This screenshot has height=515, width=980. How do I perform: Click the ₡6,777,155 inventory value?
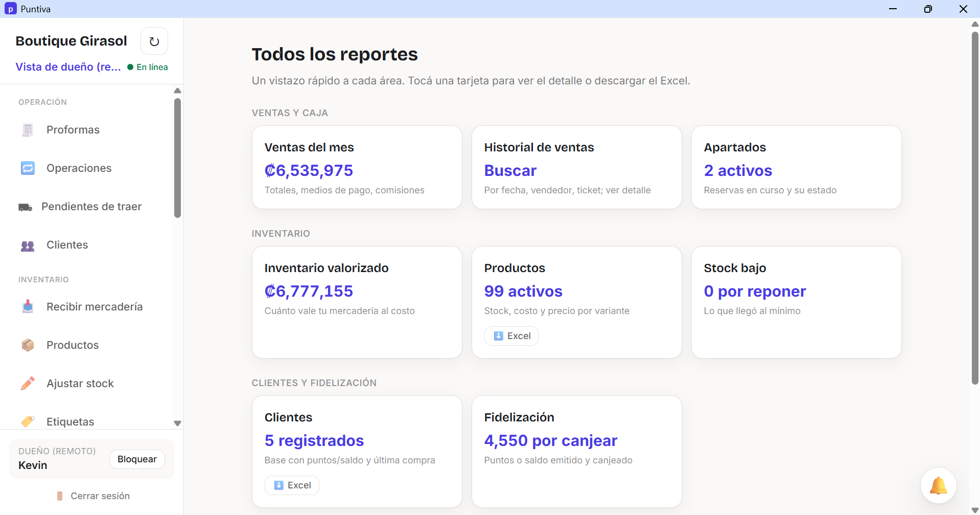[x=309, y=291]
